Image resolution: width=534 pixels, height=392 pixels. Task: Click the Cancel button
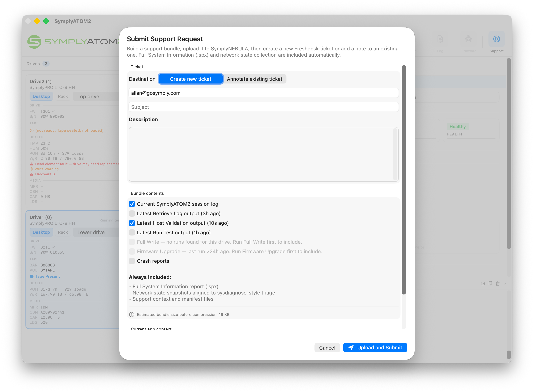327,348
